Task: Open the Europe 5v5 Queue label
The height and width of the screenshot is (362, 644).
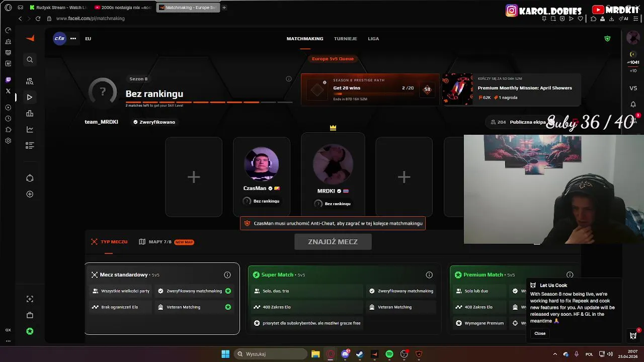Action: pos(333,59)
